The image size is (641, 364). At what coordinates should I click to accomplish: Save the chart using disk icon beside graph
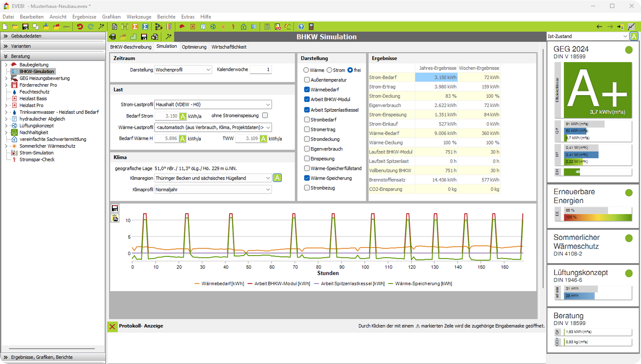[115, 208]
